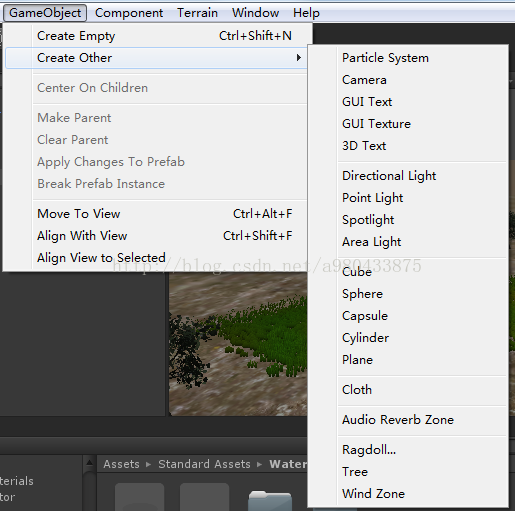Click the project panel scroll-up arrow

tap(89, 463)
